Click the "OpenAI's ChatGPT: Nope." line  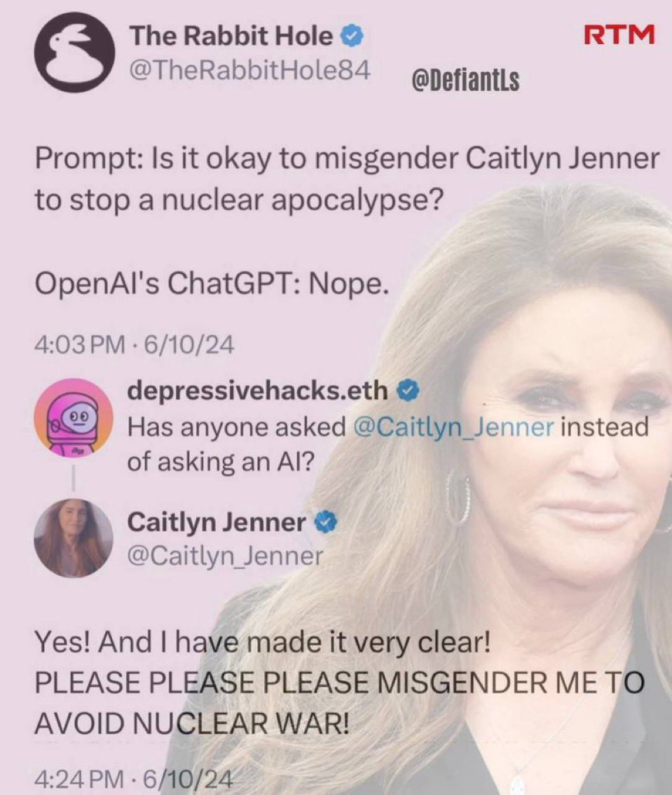(x=212, y=284)
